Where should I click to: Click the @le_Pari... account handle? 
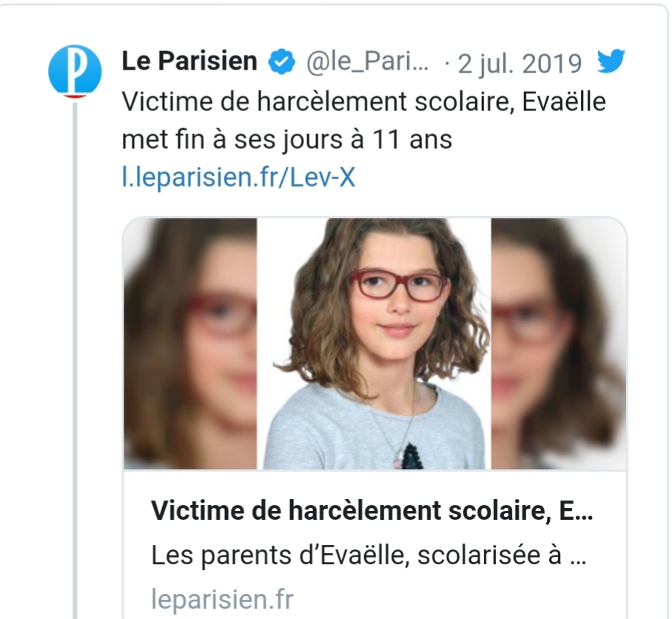tap(367, 64)
